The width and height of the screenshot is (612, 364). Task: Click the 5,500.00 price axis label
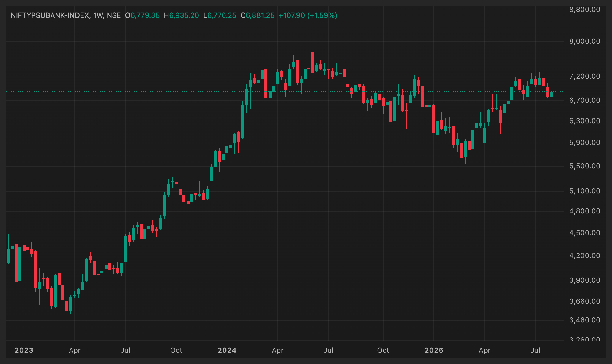point(585,166)
